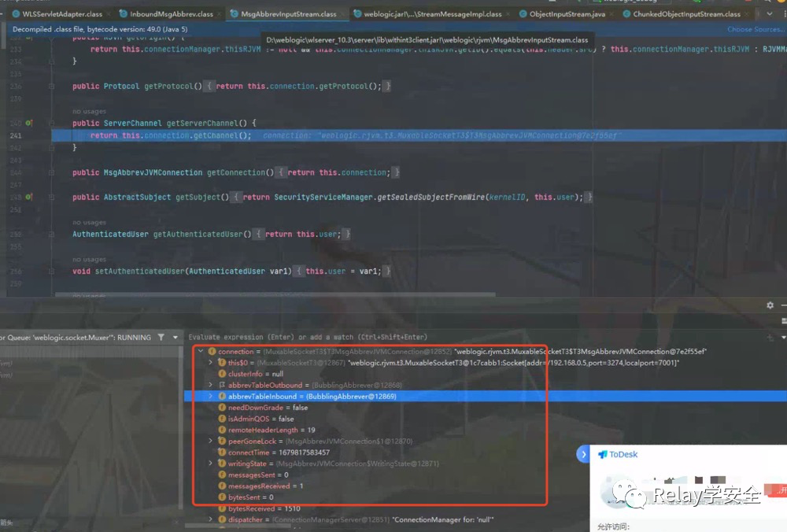This screenshot has width=787, height=532.
Task: Click the frames panel vertical scrollbar
Action: [181, 427]
